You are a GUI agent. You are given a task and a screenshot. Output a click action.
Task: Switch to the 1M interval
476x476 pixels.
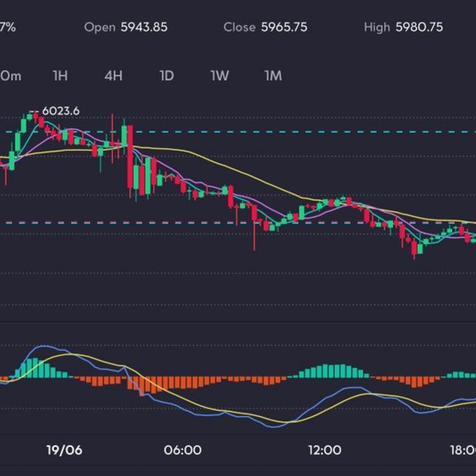(x=273, y=76)
